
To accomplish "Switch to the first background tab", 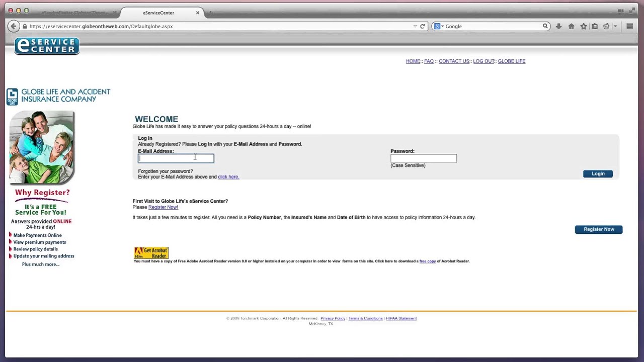I will click(75, 13).
